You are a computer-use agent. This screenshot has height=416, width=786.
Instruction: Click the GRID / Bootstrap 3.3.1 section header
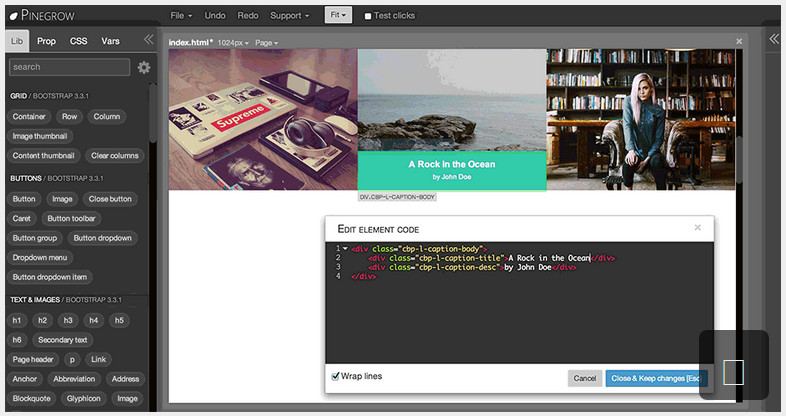(49, 96)
